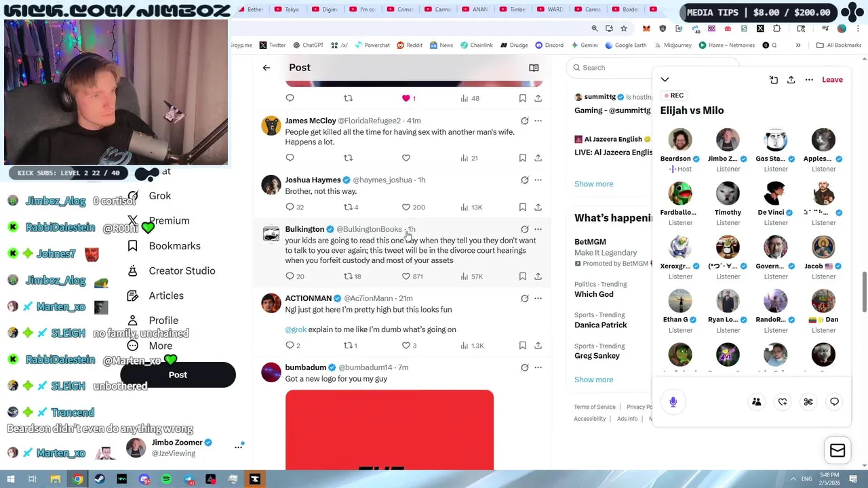
Task: Click the X Search field
Action: [609, 68]
